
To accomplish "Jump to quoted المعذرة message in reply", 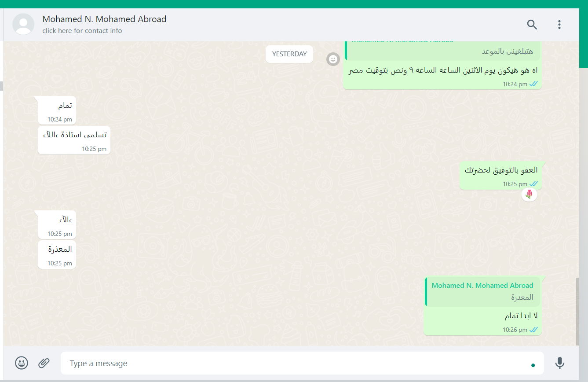I will pos(482,292).
